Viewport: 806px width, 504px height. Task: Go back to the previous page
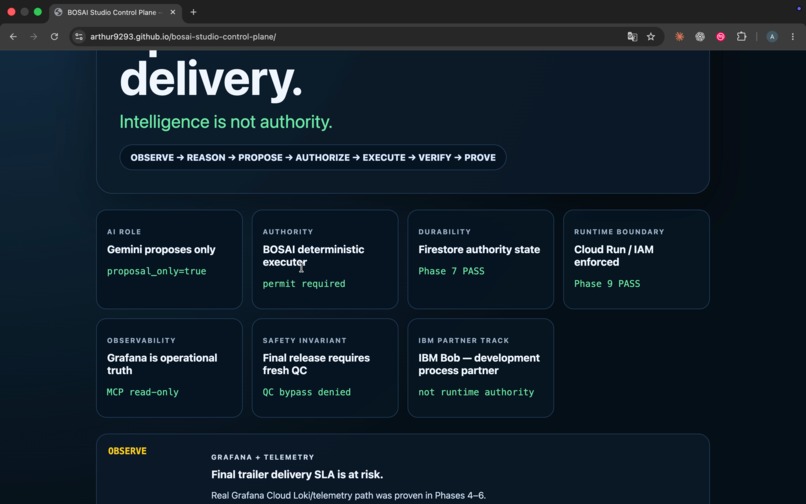(x=13, y=37)
